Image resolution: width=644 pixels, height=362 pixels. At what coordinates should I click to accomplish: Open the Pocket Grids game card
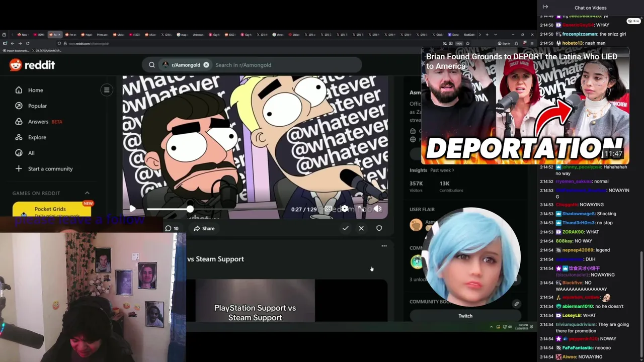(x=52, y=209)
